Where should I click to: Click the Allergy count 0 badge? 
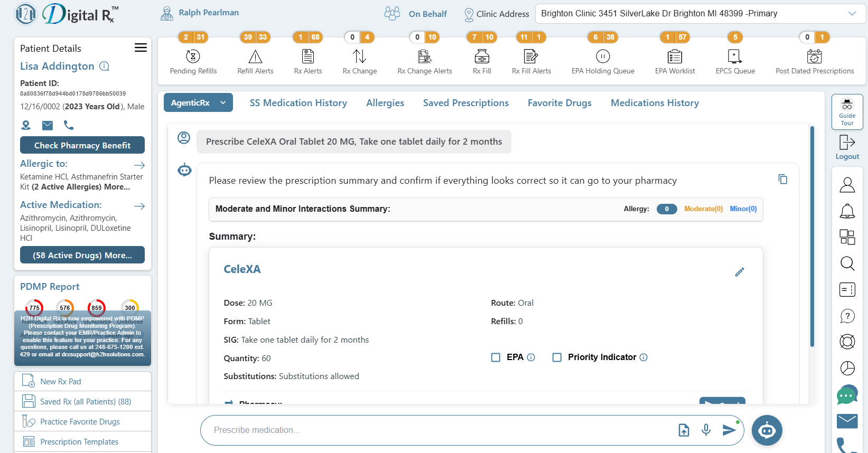click(667, 209)
